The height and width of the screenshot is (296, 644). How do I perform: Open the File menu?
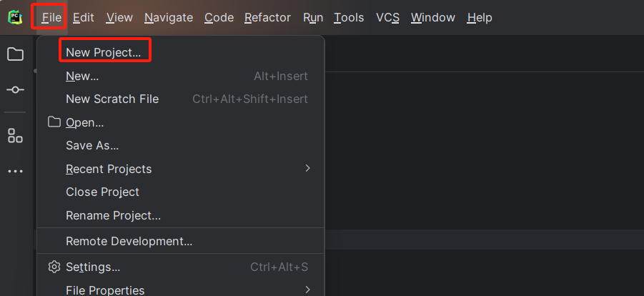click(51, 17)
